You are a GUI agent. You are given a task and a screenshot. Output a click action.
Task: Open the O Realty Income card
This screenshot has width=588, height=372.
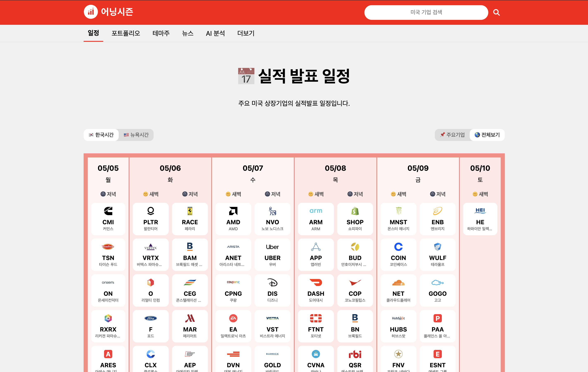[x=151, y=290]
